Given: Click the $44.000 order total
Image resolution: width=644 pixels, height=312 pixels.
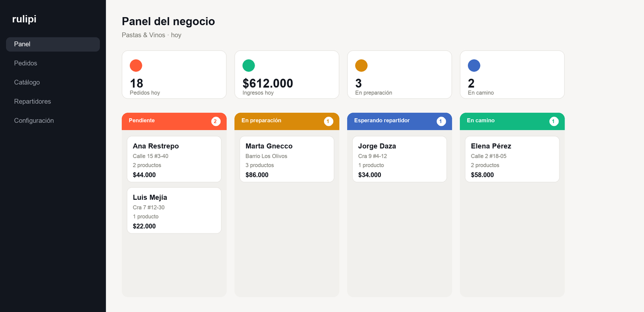Looking at the screenshot, I should 144,175.
